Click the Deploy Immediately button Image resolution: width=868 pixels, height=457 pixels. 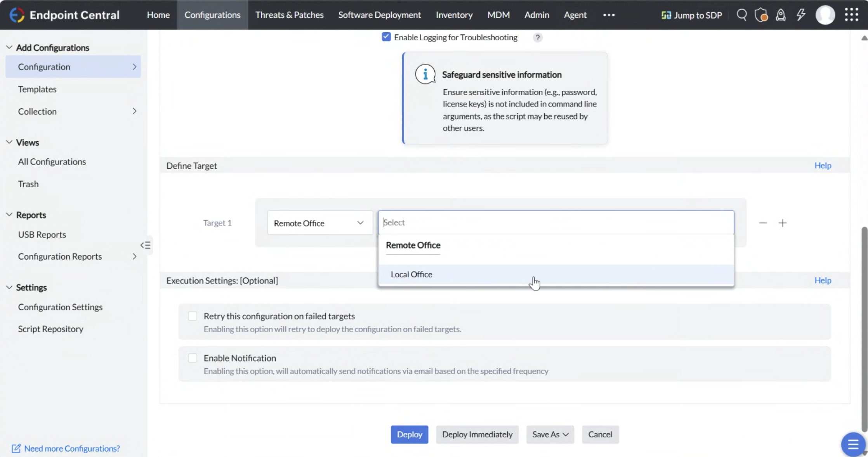477,434
